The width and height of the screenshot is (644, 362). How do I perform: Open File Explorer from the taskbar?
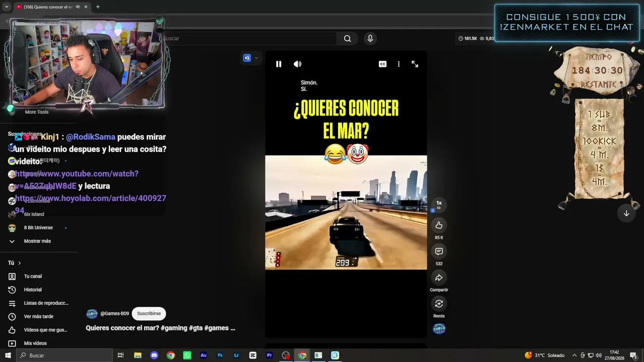tap(137, 355)
